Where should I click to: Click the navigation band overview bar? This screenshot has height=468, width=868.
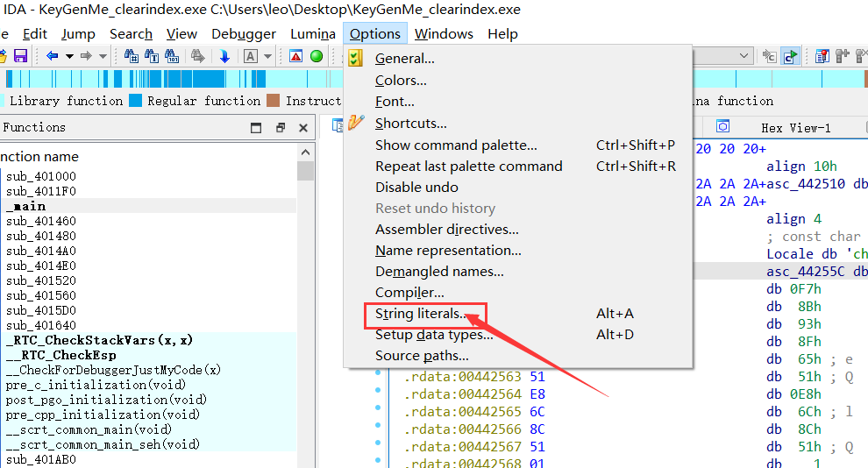172,79
